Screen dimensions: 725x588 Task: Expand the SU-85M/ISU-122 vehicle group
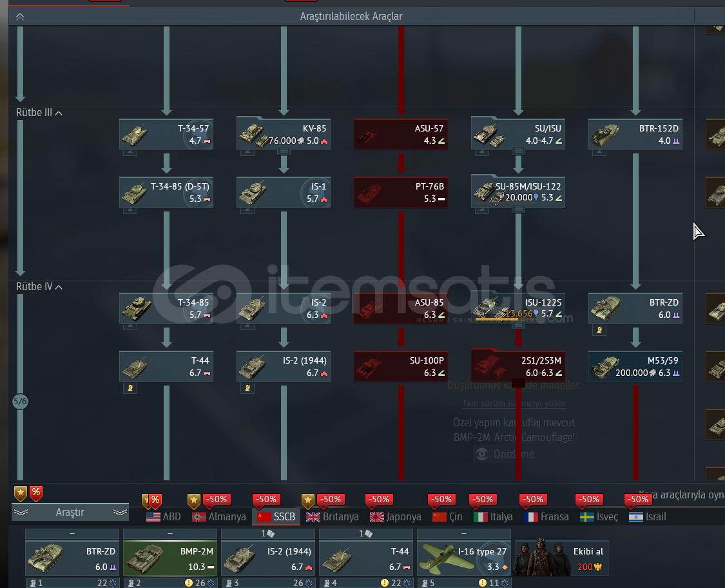tap(519, 209)
